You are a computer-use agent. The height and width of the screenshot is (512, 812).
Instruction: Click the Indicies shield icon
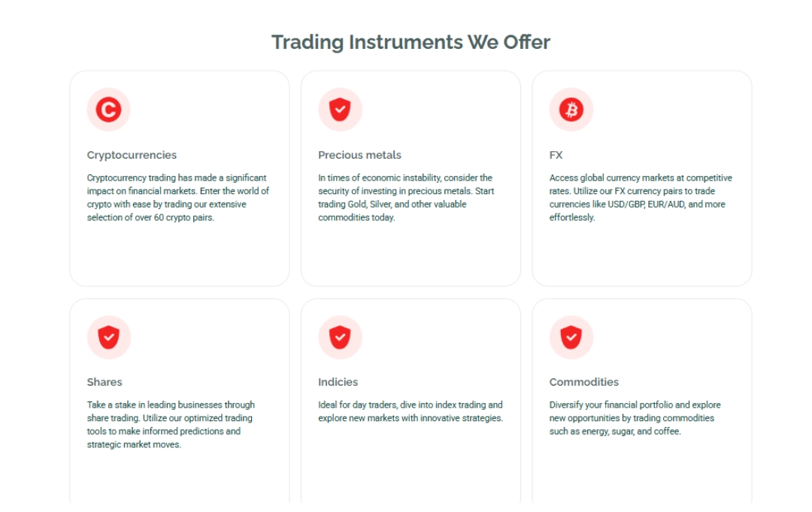click(340, 338)
